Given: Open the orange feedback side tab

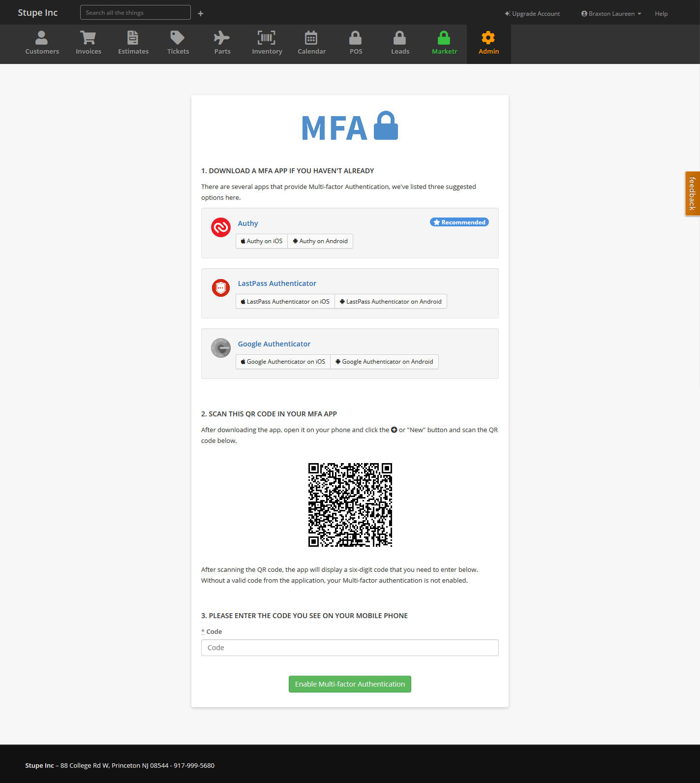Looking at the screenshot, I should (x=692, y=193).
